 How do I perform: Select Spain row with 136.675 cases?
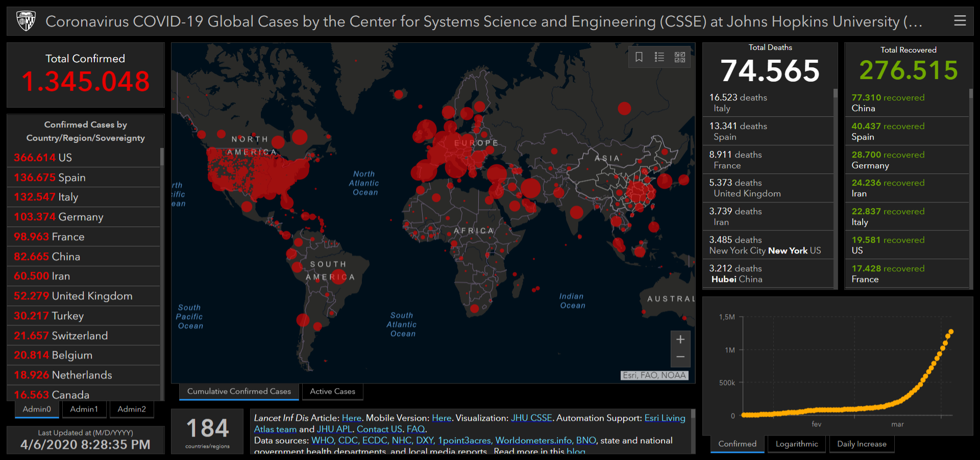click(84, 177)
